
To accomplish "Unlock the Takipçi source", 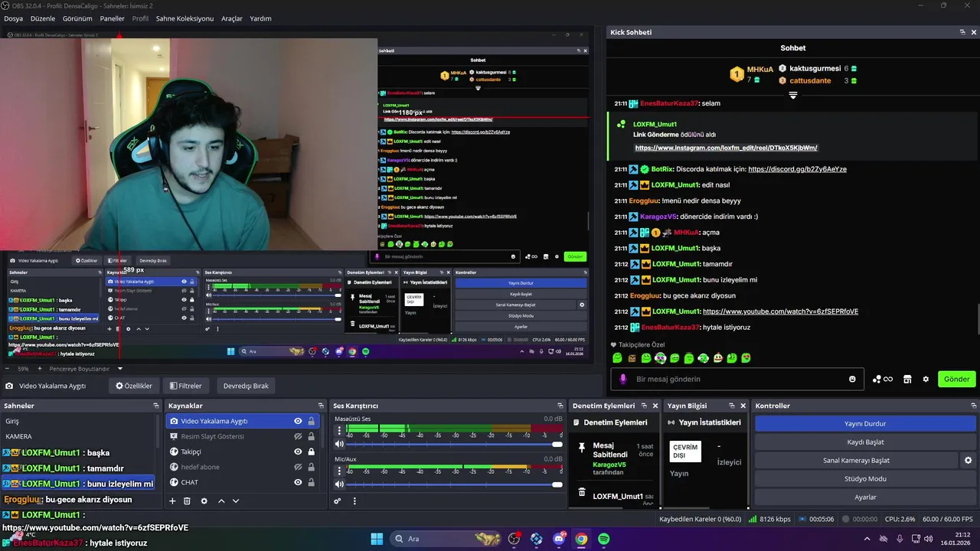I will 311,452.
